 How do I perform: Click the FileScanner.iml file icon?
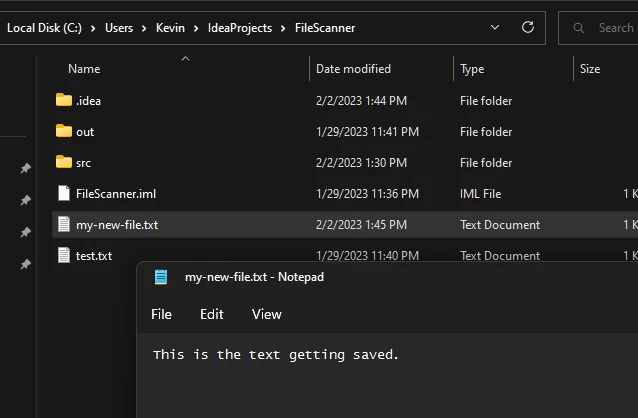tap(64, 193)
